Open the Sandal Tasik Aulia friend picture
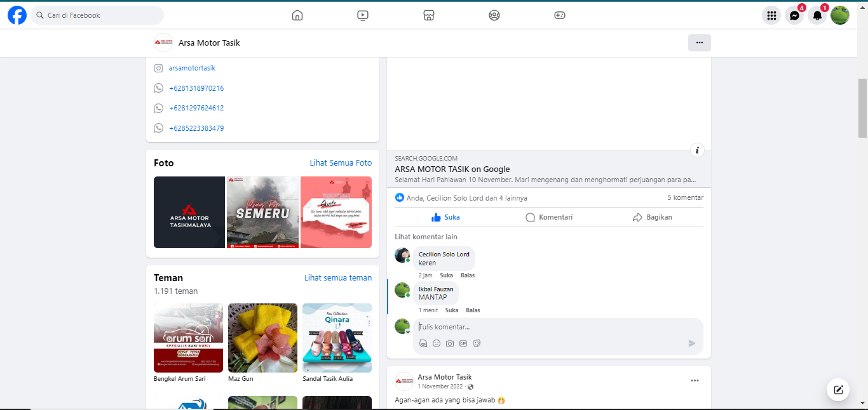 (x=337, y=338)
